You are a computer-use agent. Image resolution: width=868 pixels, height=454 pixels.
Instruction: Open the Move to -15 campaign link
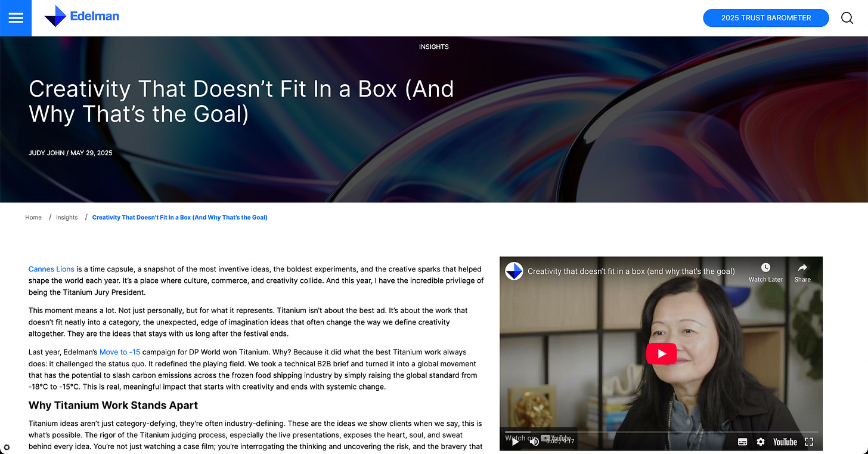coord(120,352)
